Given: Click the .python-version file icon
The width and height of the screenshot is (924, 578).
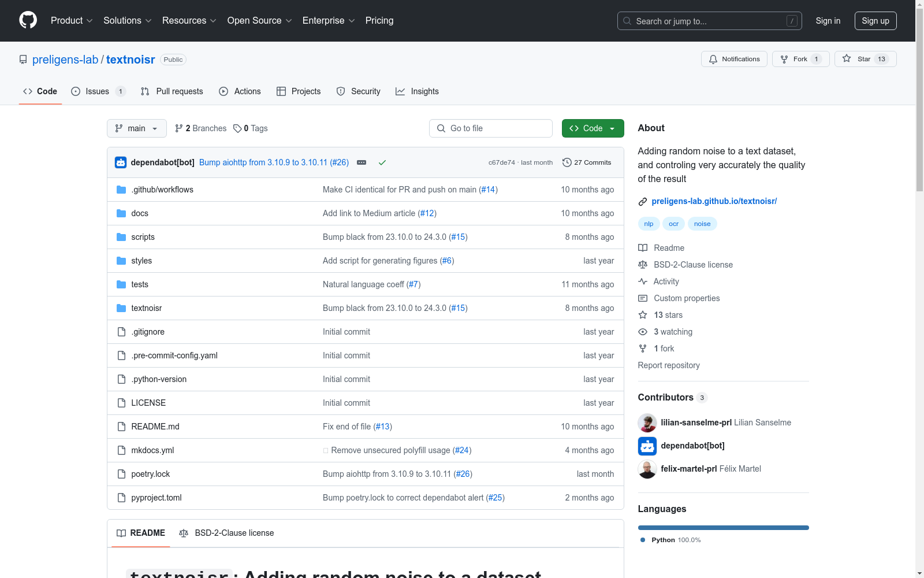Looking at the screenshot, I should [x=121, y=379].
